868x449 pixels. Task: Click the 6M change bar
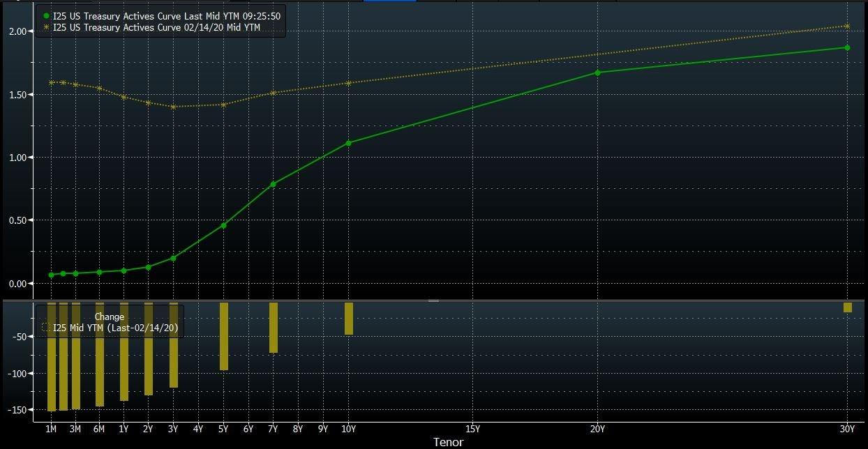[100, 354]
